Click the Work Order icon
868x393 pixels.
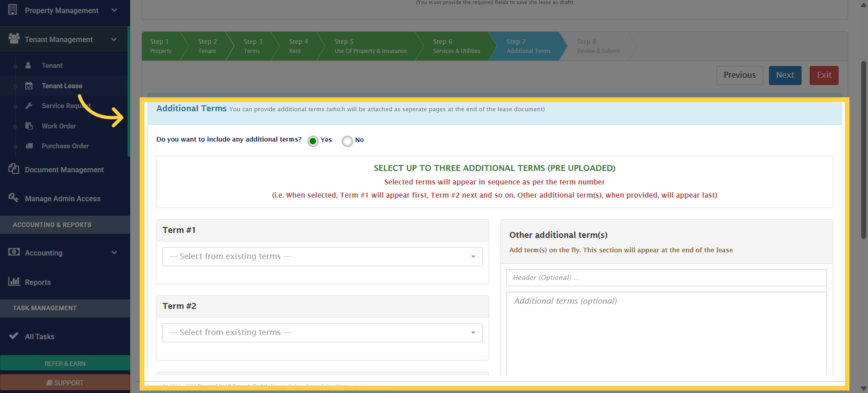tap(29, 126)
